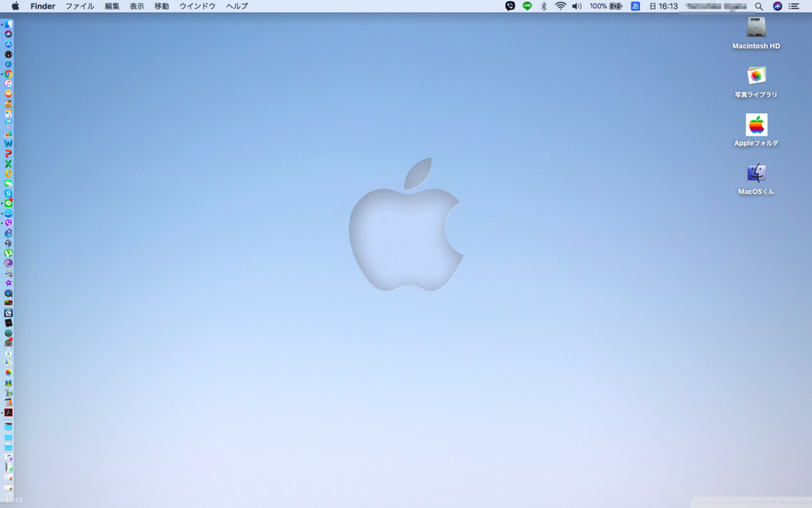The height and width of the screenshot is (508, 812).
Task: Open FaceTime from the Dock
Action: coord(8,183)
